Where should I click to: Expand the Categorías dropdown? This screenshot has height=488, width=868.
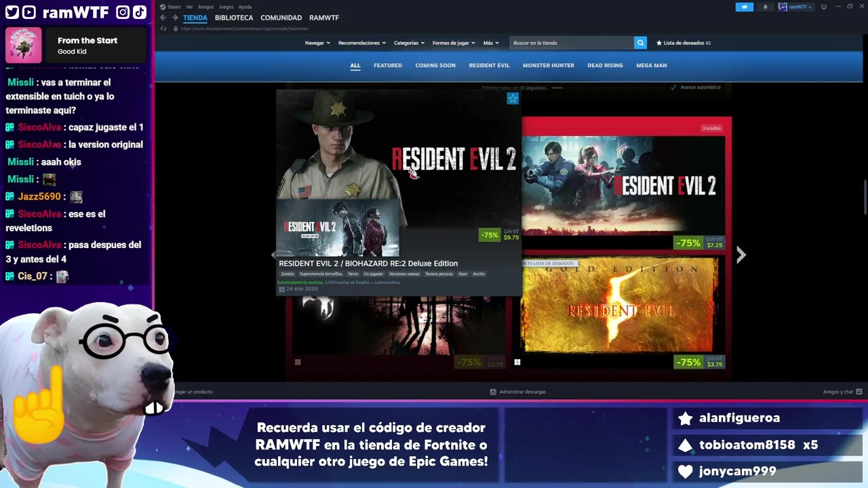pyautogui.click(x=410, y=43)
